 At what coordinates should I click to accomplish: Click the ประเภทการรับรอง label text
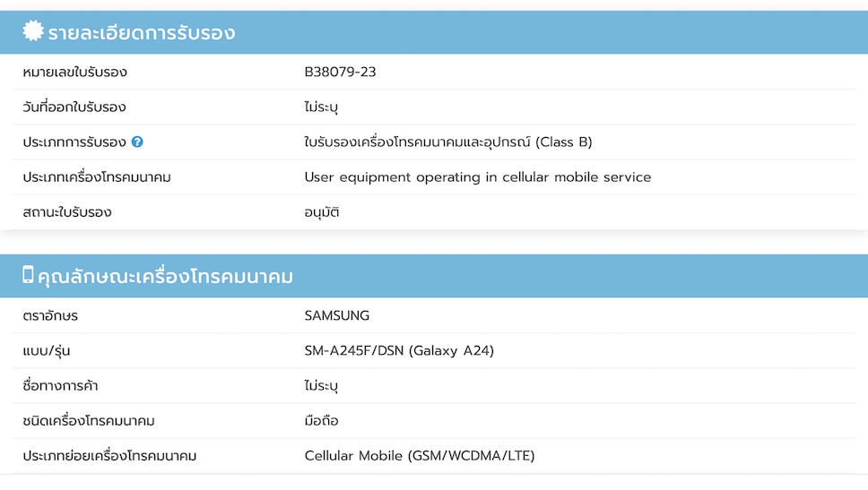[x=74, y=142]
